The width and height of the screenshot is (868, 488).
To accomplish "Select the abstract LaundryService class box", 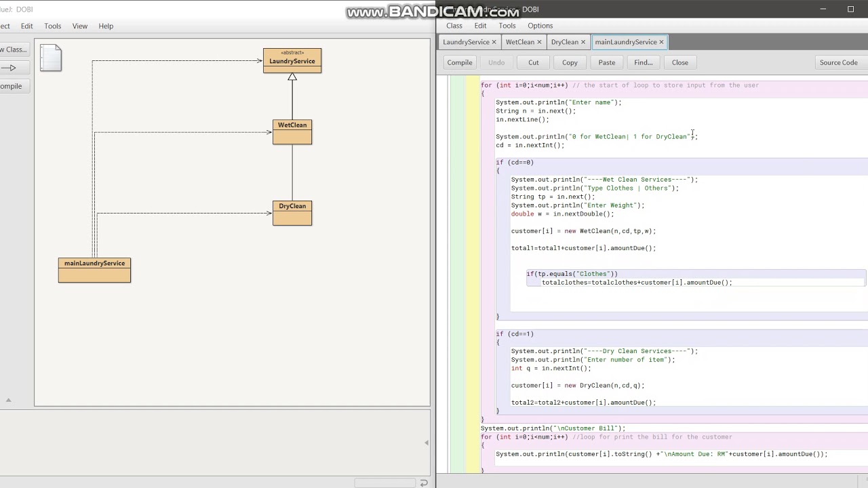I will point(292,60).
